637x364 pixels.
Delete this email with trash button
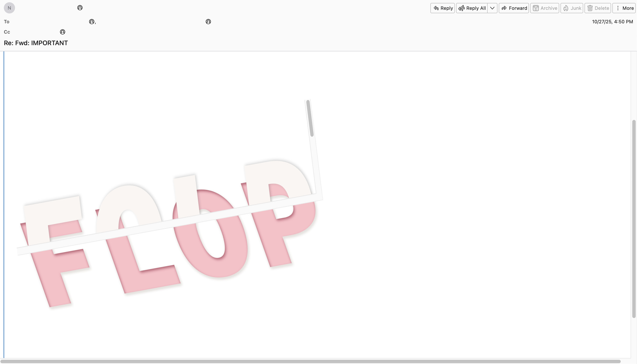pyautogui.click(x=598, y=8)
